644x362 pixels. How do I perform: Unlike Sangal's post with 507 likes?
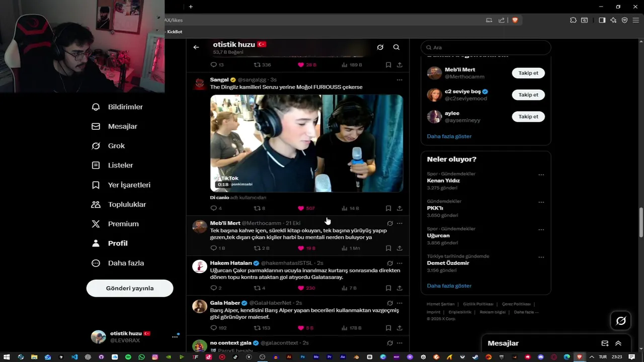click(301, 208)
